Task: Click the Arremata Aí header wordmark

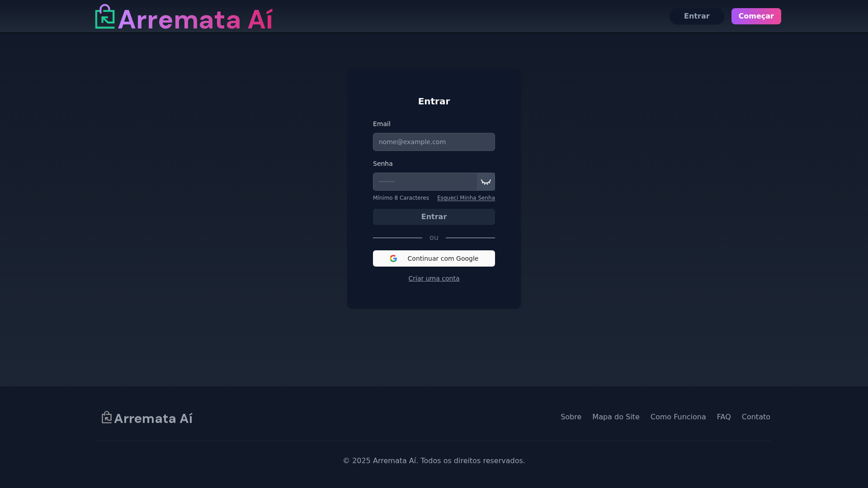Action: (195, 20)
